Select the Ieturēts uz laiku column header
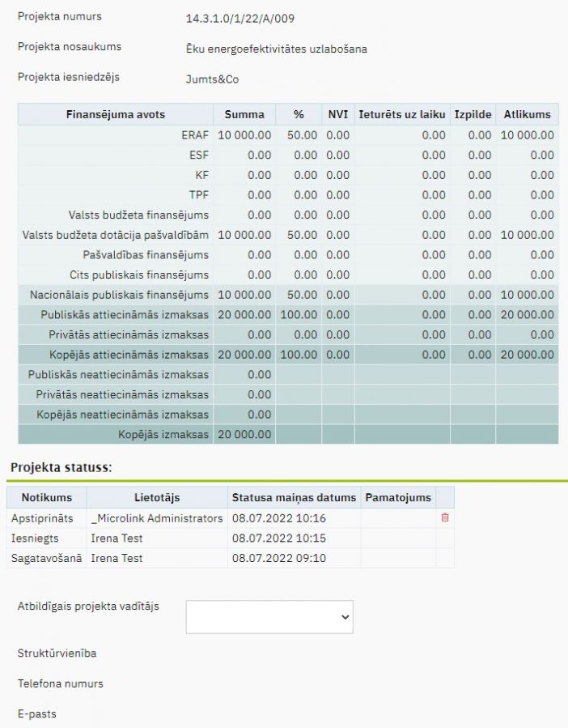This screenshot has height=728, width=568. point(401,115)
